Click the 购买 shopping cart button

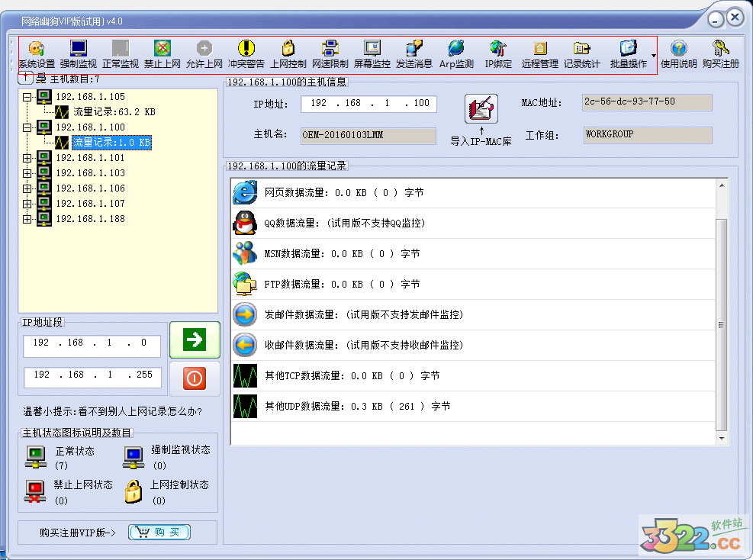tap(159, 532)
